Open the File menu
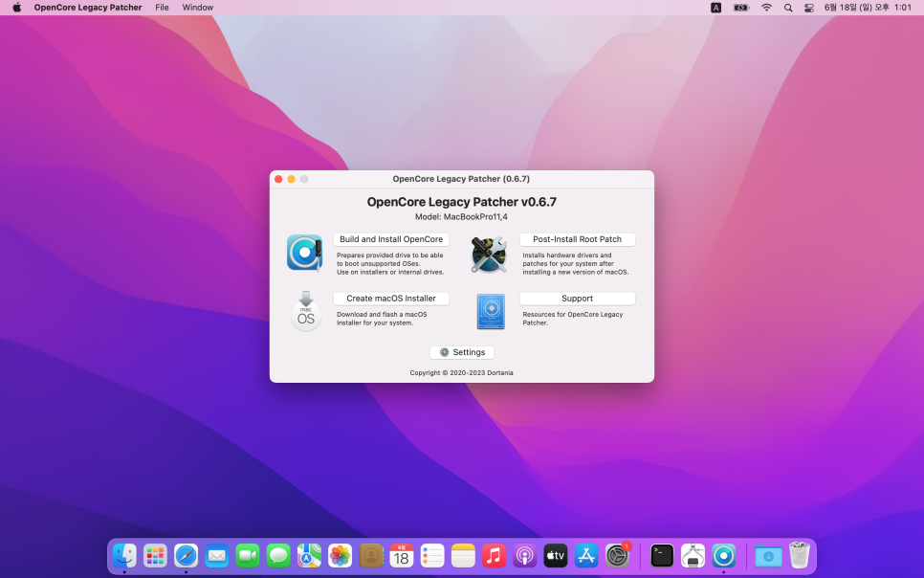The width and height of the screenshot is (924, 578). pos(162,8)
